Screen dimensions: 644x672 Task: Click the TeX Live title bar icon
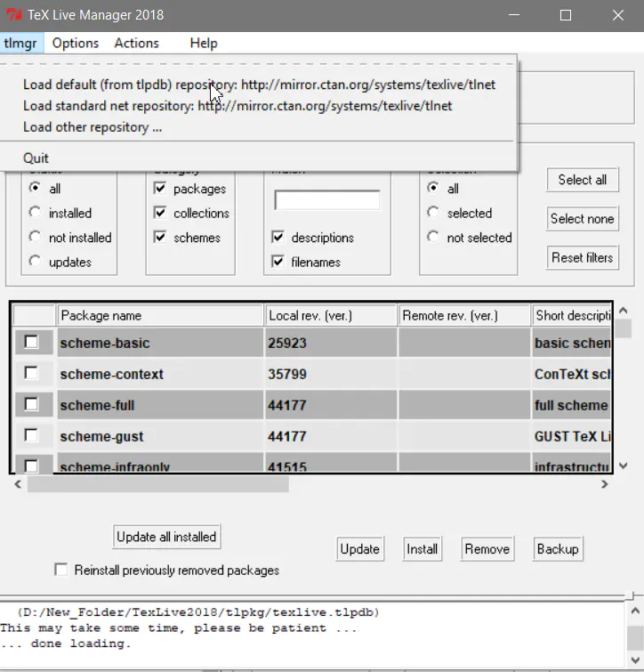[13, 15]
